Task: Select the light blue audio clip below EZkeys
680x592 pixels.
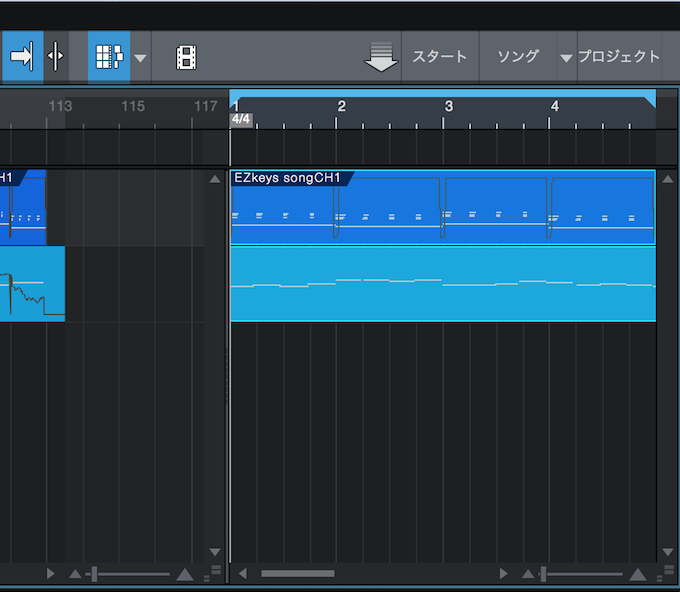Action: point(443,284)
